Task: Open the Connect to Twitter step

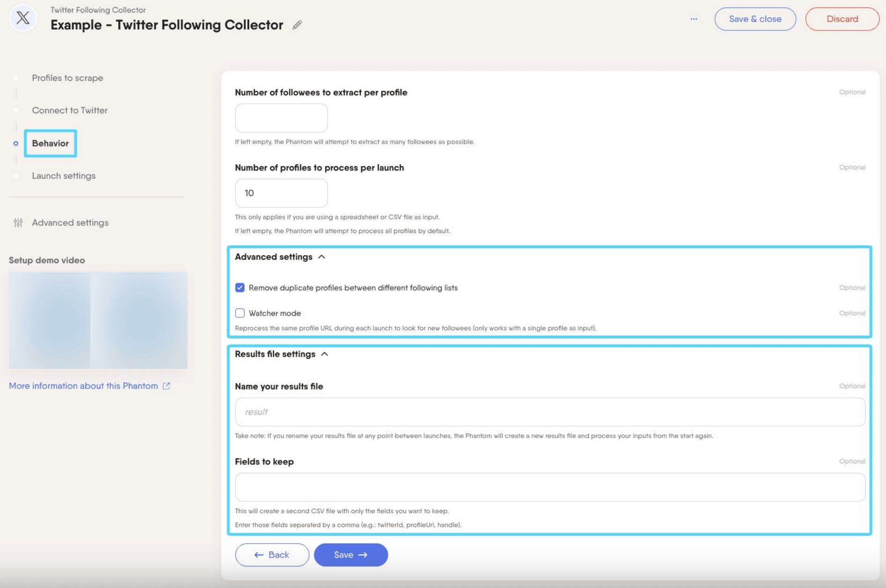Action: [x=70, y=110]
